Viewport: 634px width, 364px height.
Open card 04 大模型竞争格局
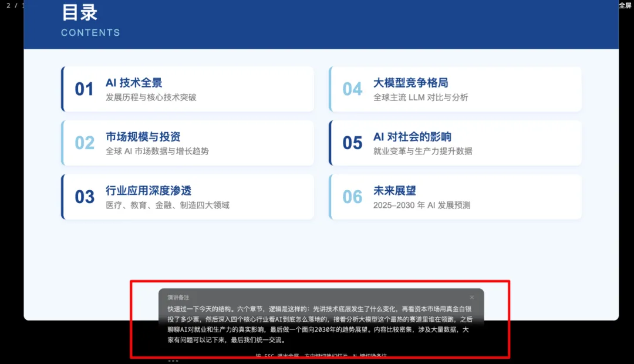pyautogui.click(x=456, y=89)
